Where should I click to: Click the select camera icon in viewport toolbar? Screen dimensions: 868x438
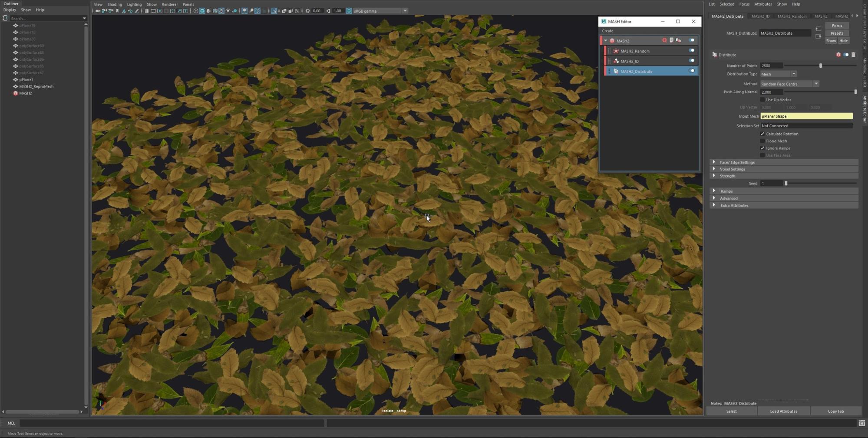tap(98, 11)
